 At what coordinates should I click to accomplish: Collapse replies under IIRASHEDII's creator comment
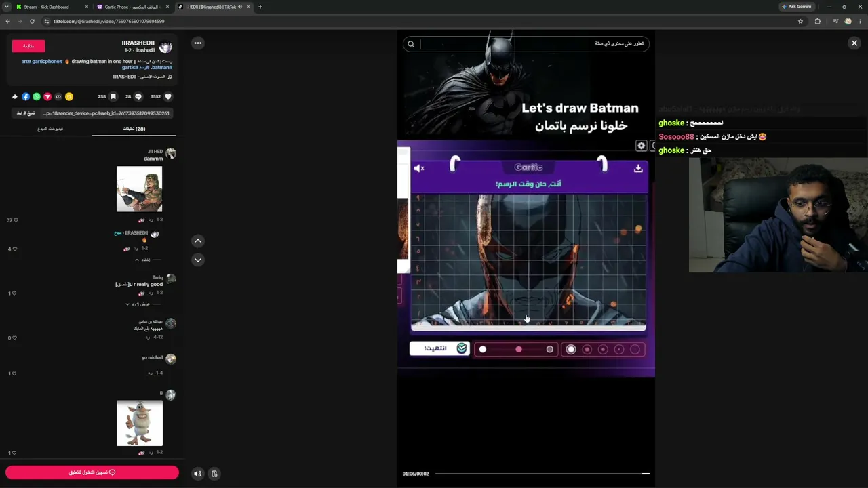click(x=147, y=260)
